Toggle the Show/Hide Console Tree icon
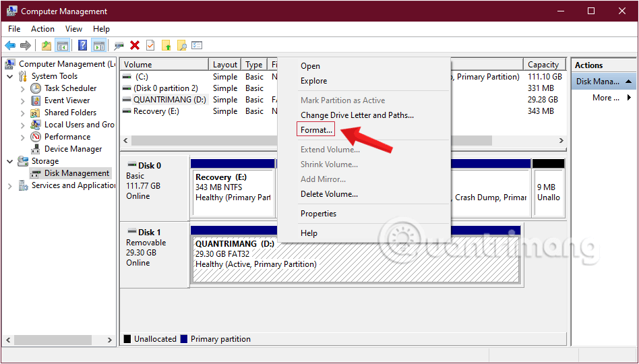639x364 pixels. point(63,45)
